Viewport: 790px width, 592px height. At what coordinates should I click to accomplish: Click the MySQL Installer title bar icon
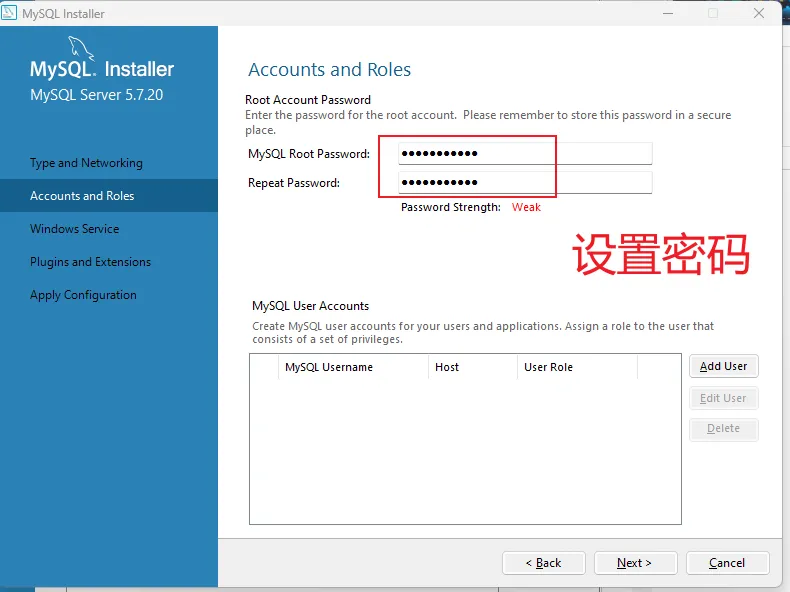point(10,14)
